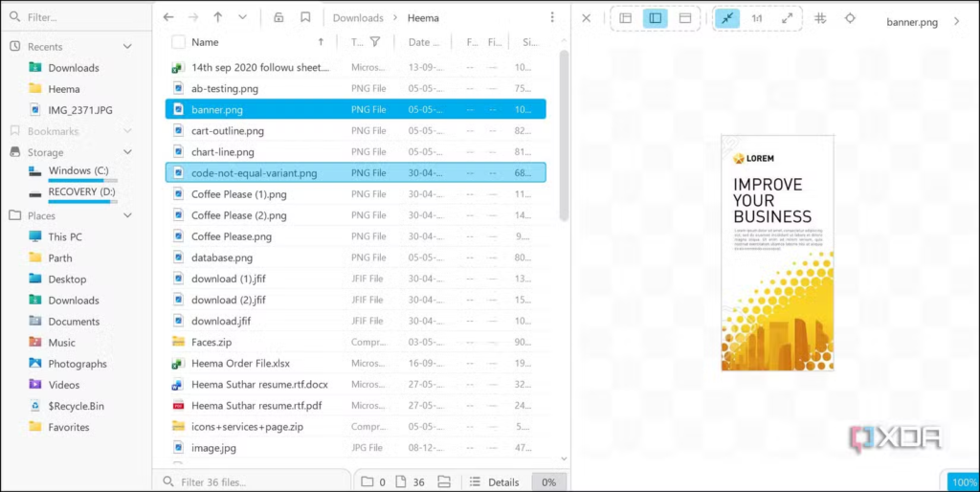This screenshot has height=492, width=980.
Task: Go up one folder with the up arrow
Action: point(217,17)
